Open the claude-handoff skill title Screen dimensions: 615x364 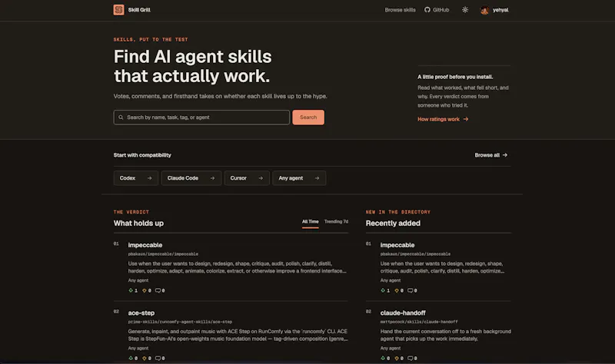pos(403,313)
